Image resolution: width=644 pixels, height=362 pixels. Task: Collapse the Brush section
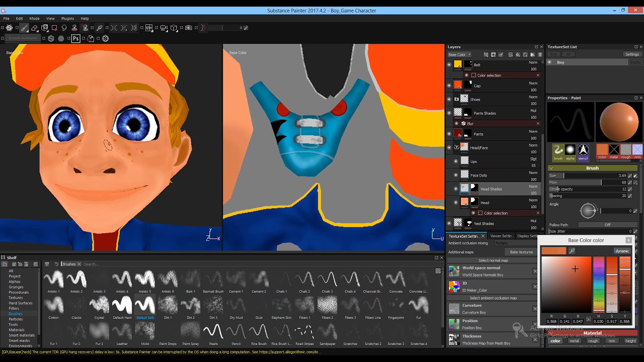(x=551, y=168)
